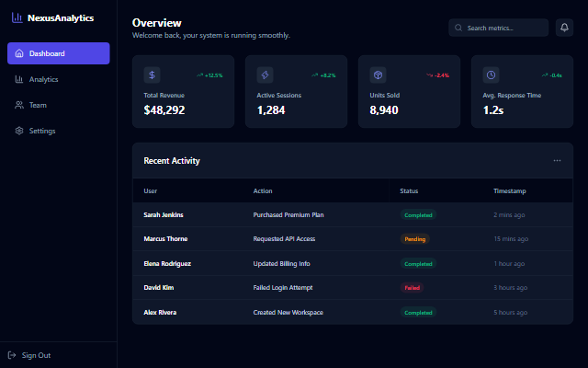Screen dimensions: 588x368
Task: Go to the Analytics page
Action: point(59,79)
